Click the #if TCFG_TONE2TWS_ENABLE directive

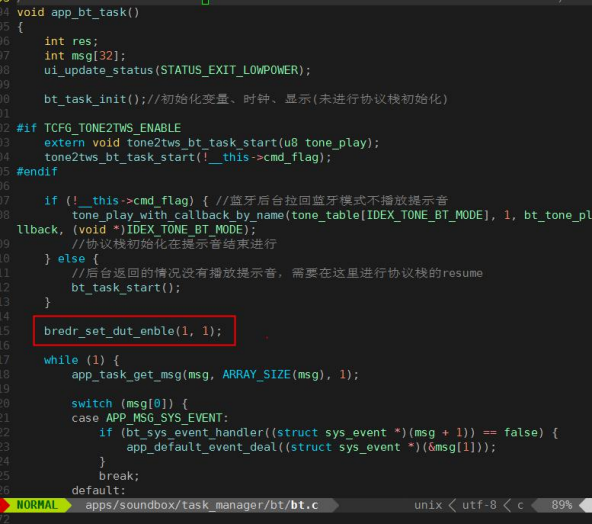[x=99, y=128]
